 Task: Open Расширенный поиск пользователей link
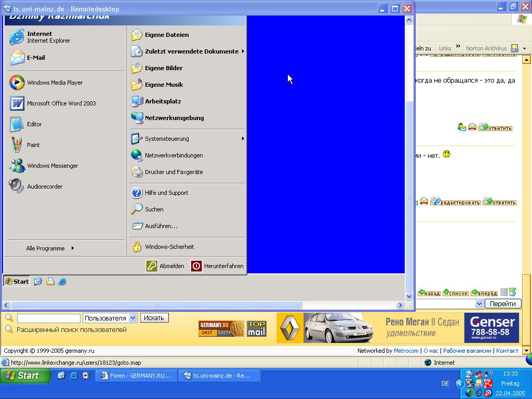[x=72, y=330]
